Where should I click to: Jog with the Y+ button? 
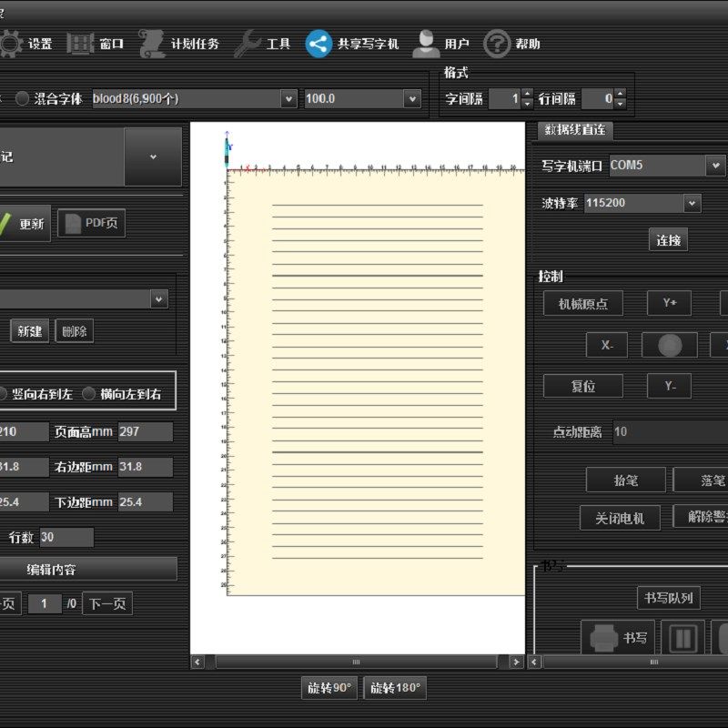tap(669, 303)
